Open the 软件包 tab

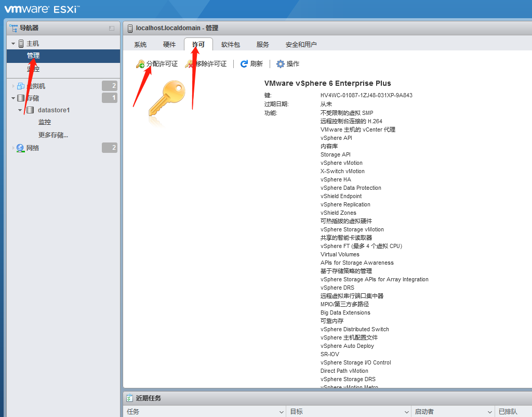[231, 45]
